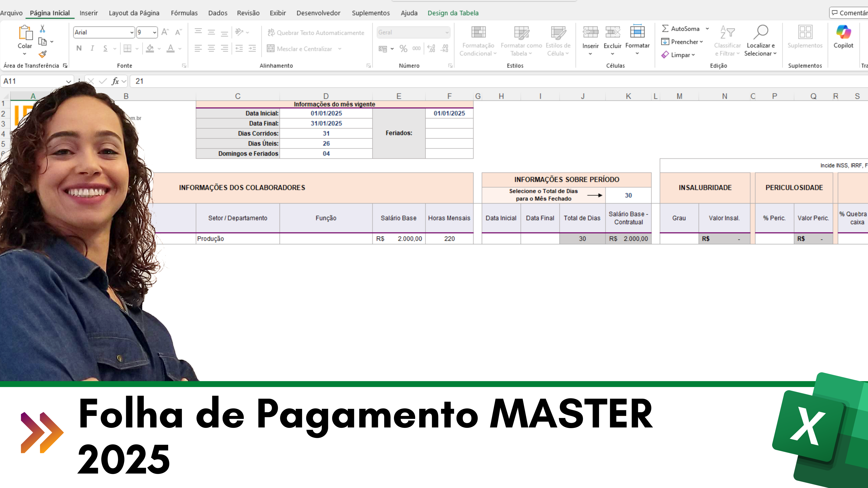Click the cell borders icon
The image size is (868, 488).
tap(127, 49)
